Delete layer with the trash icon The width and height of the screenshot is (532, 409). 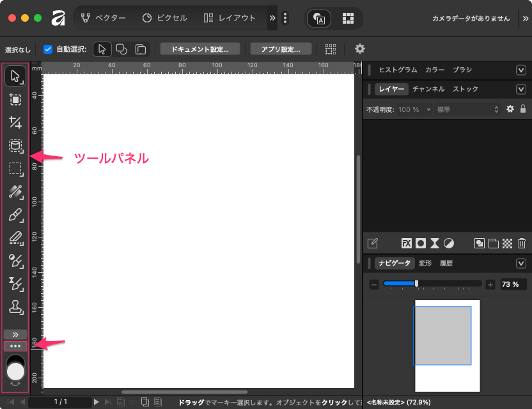522,243
